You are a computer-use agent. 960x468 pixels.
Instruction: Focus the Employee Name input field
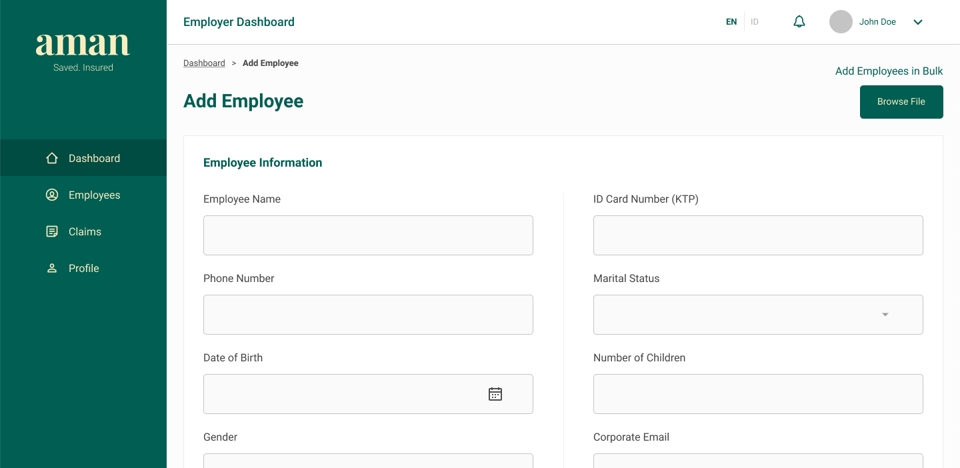(368, 235)
